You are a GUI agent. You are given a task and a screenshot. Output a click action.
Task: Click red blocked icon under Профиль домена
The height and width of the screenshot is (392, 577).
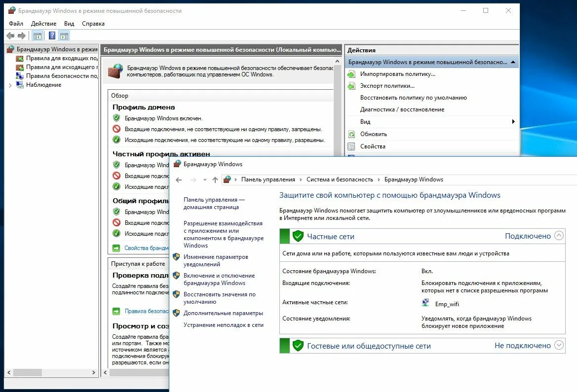[116, 129]
